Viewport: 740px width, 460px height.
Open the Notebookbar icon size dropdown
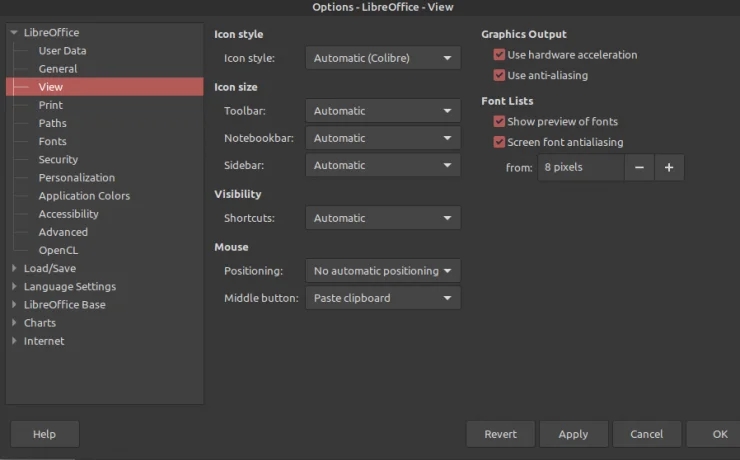click(x=383, y=138)
